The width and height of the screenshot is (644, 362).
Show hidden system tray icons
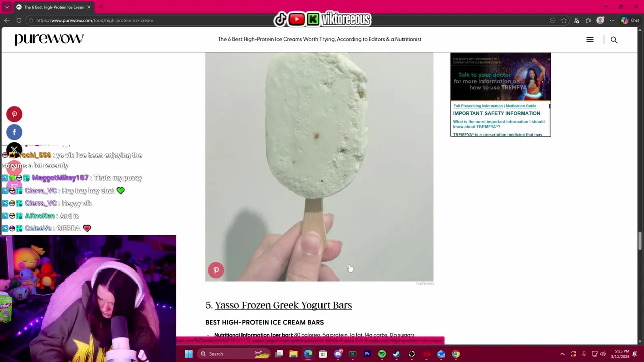click(x=562, y=354)
